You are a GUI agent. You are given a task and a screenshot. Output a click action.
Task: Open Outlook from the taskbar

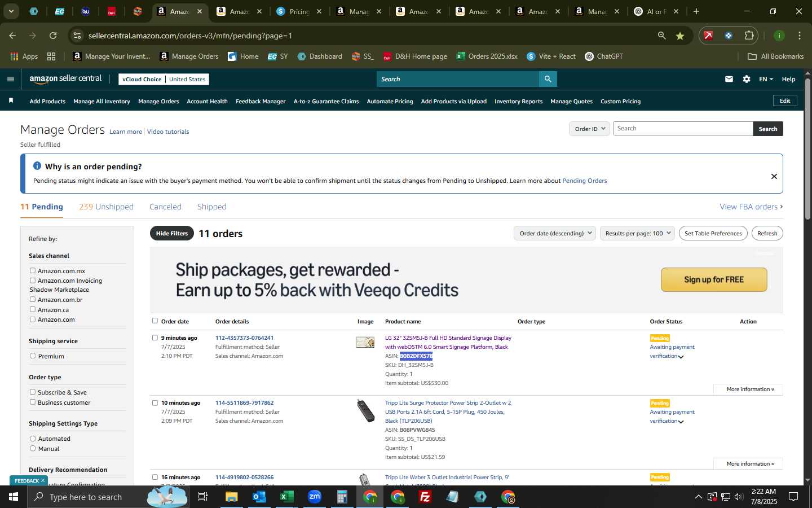coord(259,497)
